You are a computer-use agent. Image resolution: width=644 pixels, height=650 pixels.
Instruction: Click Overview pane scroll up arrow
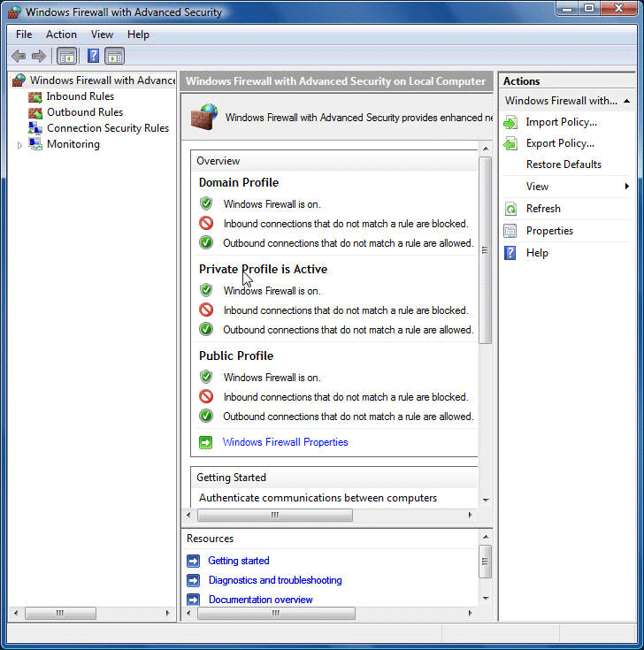pyautogui.click(x=485, y=149)
